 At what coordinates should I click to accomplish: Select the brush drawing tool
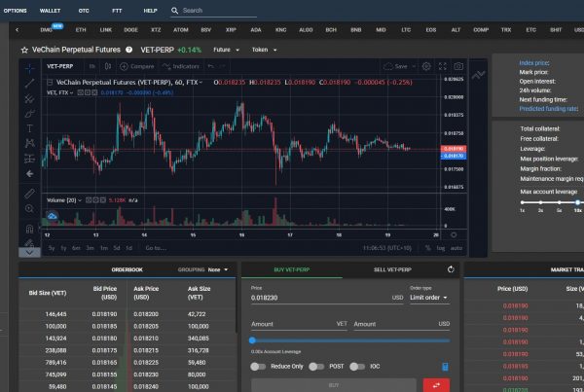coord(29,113)
